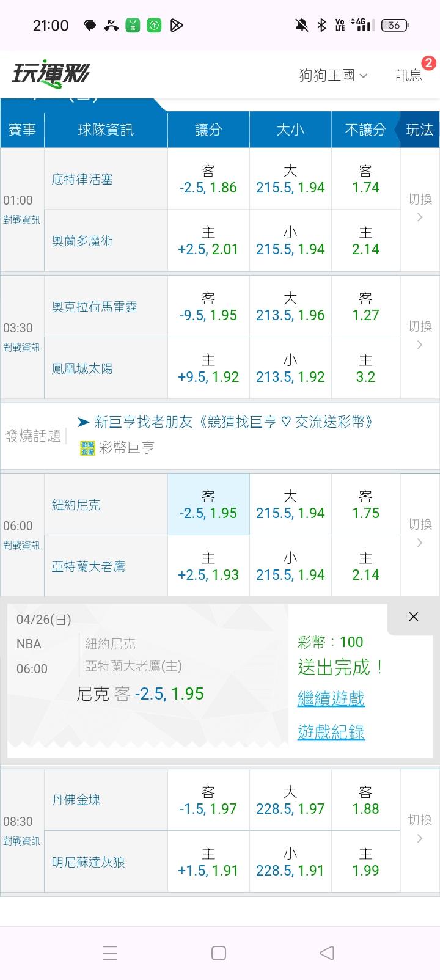The height and width of the screenshot is (980, 440).
Task: Open 對戰資訊 for the 06:00 game
Action: point(22,545)
